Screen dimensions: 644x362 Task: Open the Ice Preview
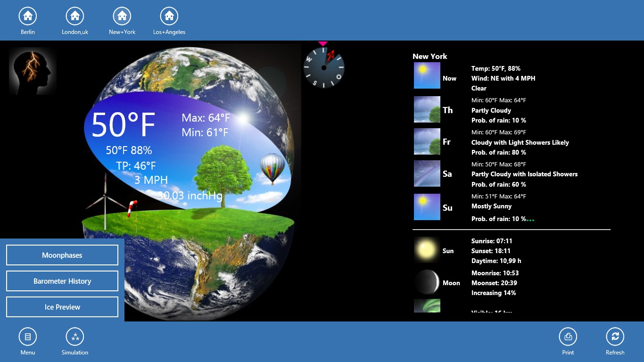[62, 307]
